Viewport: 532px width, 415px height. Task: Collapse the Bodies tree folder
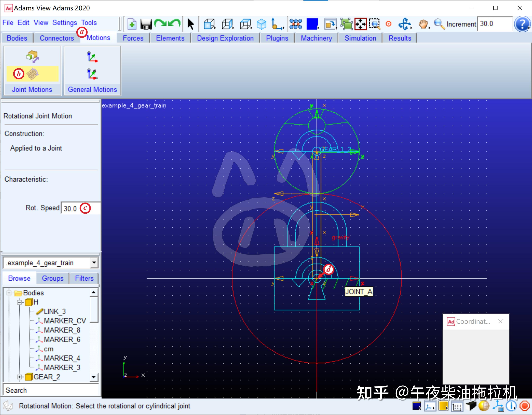(x=9, y=292)
